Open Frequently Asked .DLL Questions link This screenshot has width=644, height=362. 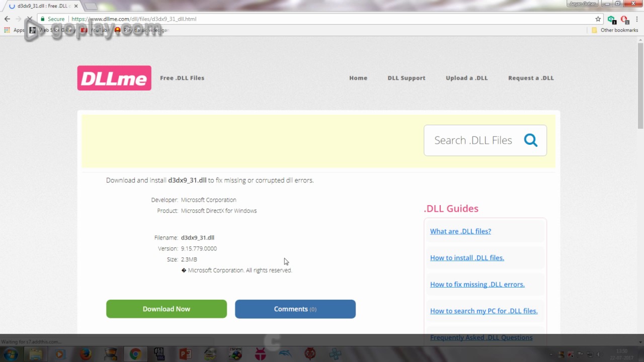[481, 337]
